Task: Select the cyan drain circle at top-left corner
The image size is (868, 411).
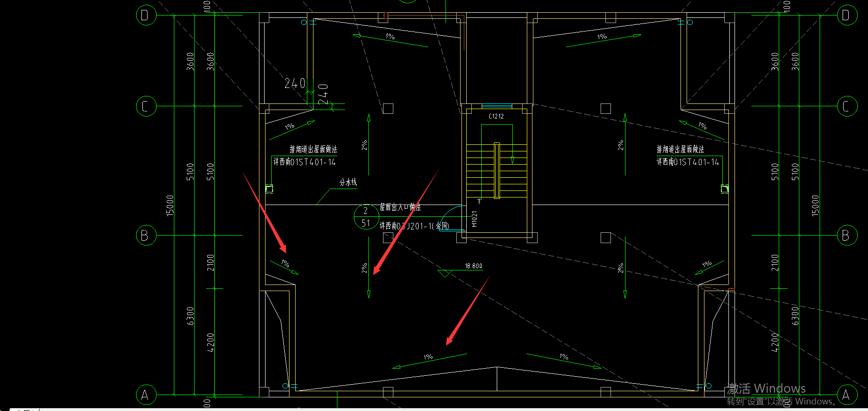Action: [x=304, y=22]
